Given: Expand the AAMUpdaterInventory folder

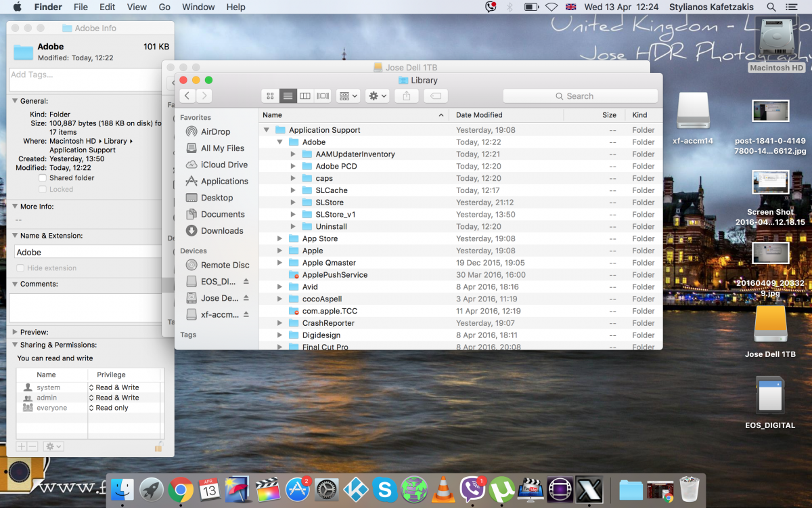Looking at the screenshot, I should click(293, 154).
